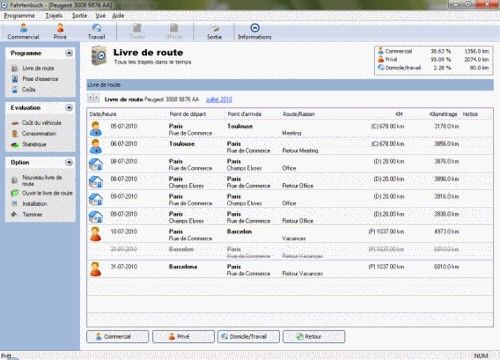Click the Domicile/travail summary row
This screenshot has width=500, height=360.
point(433,68)
